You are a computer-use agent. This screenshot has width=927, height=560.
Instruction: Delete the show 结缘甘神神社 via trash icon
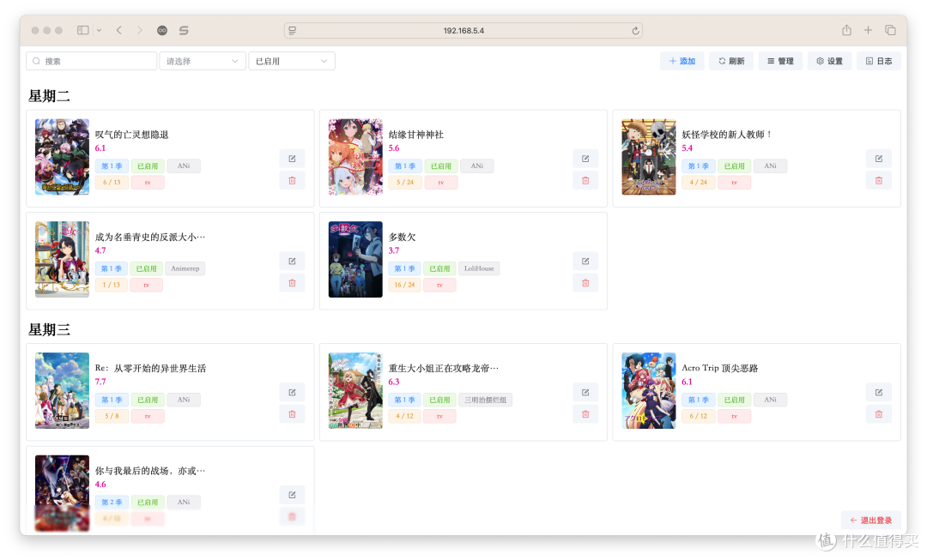point(585,180)
